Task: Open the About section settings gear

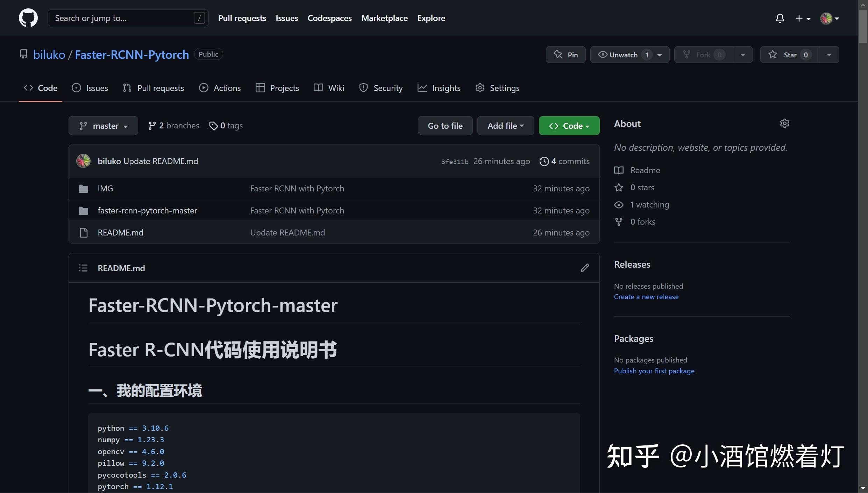Action: 784,123
